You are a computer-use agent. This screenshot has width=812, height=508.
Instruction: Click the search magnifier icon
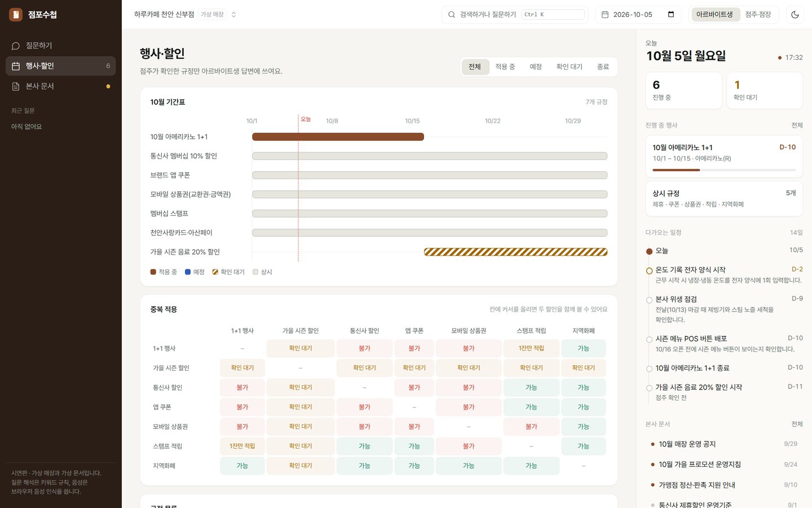click(x=452, y=15)
